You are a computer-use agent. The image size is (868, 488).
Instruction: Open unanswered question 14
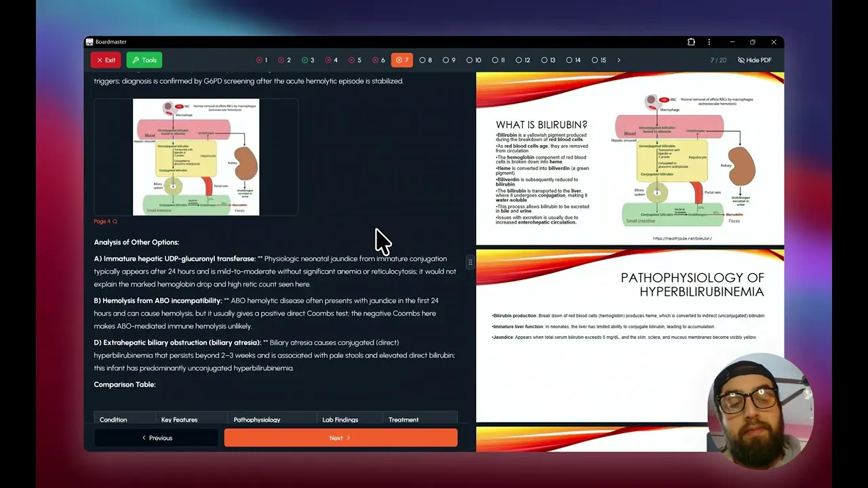point(573,60)
